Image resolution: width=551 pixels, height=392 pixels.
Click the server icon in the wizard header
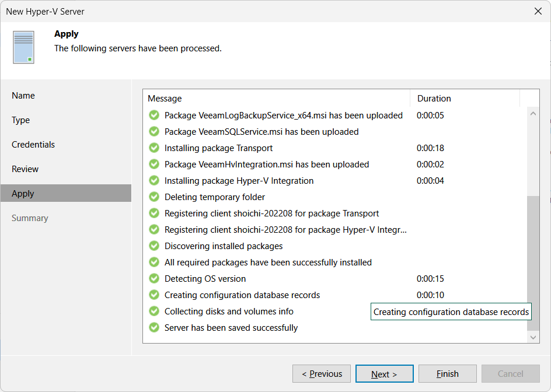[23, 47]
